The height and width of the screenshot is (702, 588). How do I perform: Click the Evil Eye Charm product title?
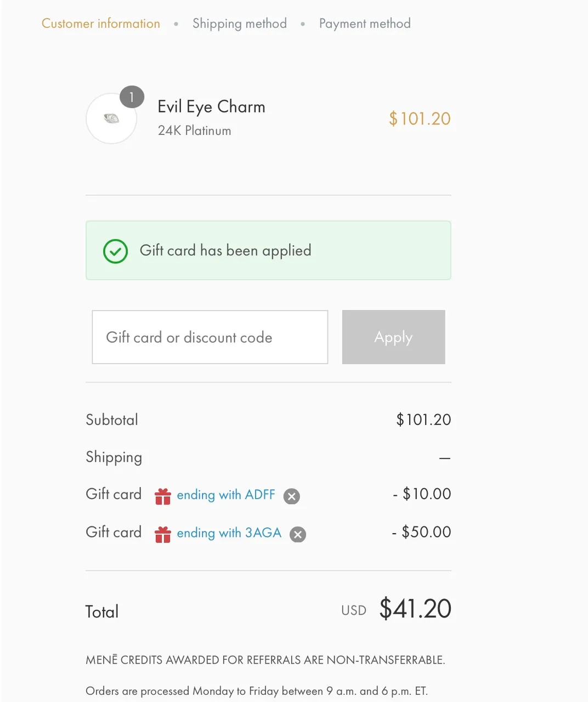(212, 107)
